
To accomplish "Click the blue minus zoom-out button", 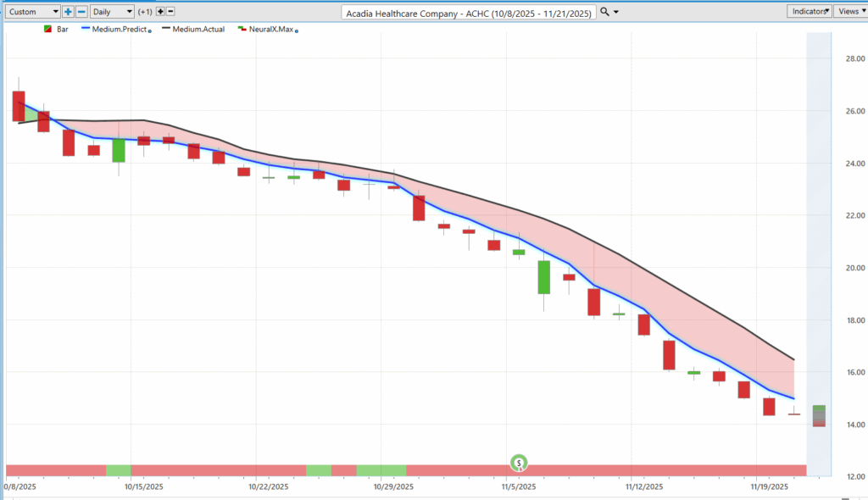I will tap(81, 12).
